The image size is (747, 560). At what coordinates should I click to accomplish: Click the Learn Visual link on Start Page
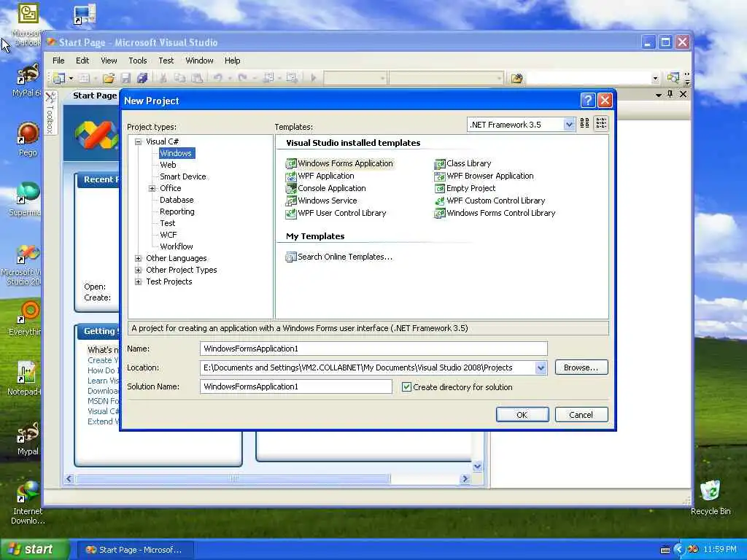coord(103,381)
